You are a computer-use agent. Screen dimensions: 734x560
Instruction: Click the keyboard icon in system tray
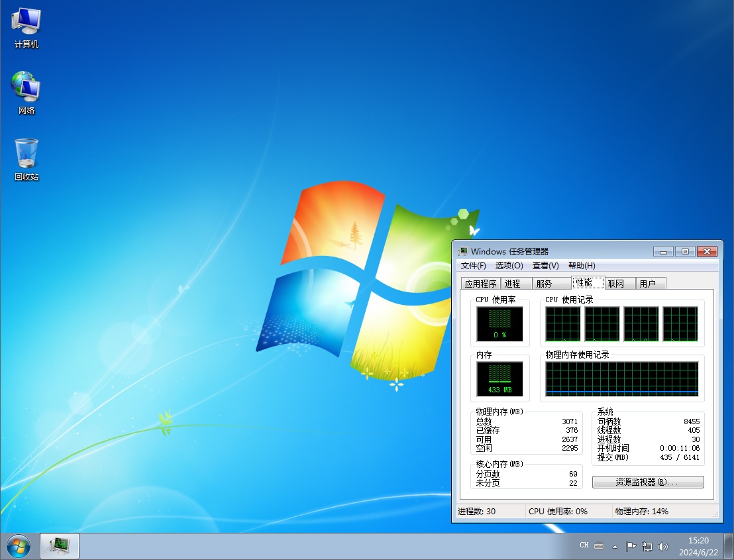click(599, 545)
